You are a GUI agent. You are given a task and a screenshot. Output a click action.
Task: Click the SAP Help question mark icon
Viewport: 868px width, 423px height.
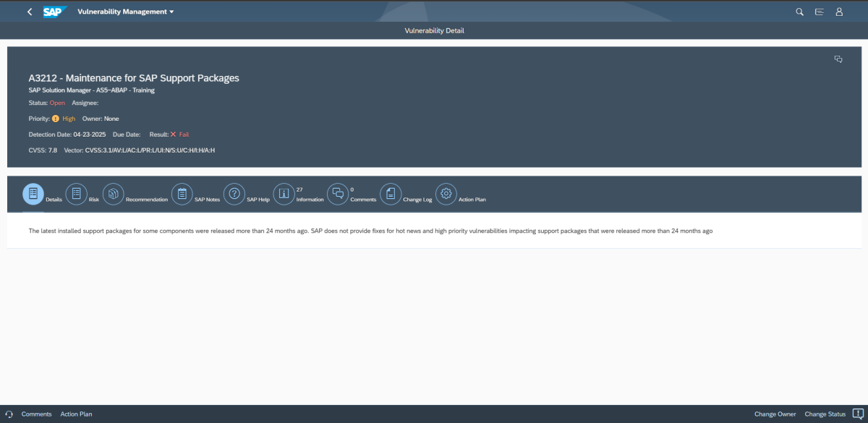coord(234,194)
